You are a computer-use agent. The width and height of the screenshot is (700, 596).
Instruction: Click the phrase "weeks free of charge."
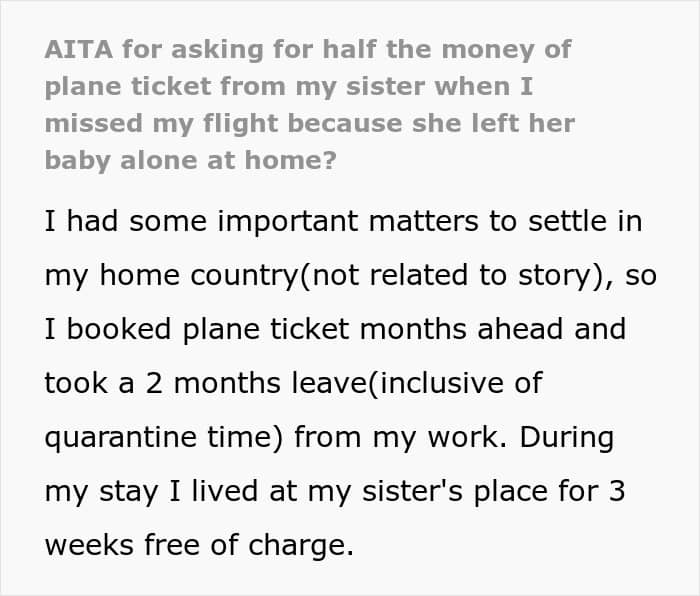click(199, 546)
